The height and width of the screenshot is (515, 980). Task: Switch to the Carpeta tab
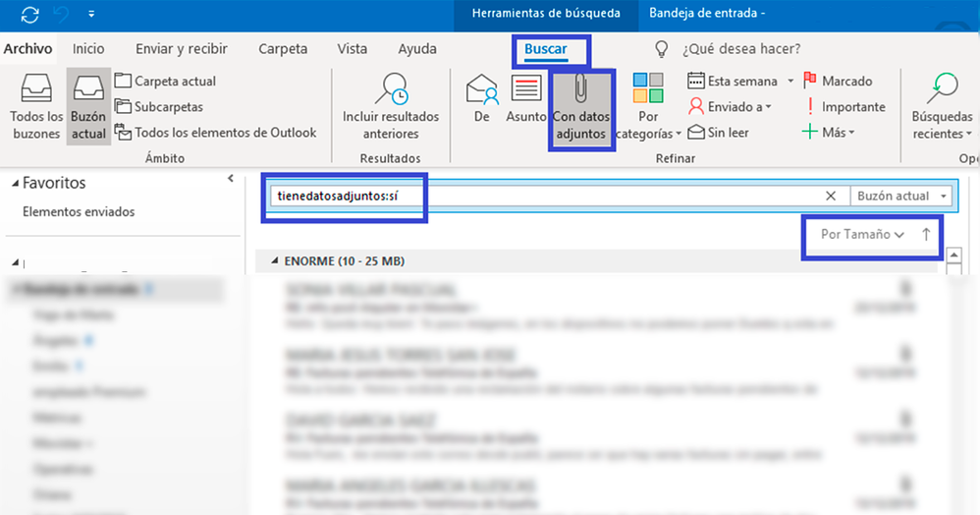tap(283, 49)
